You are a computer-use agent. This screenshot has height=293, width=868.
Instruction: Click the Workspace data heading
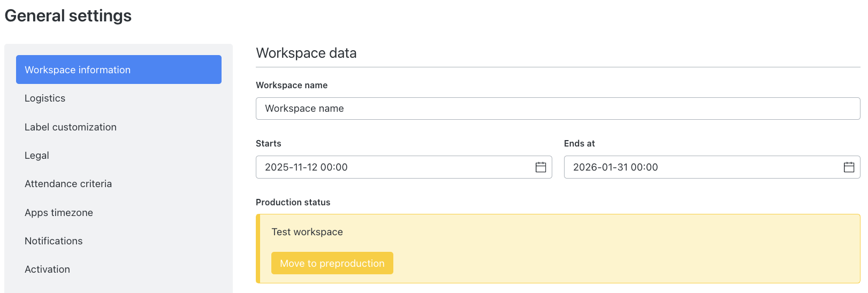(x=306, y=53)
